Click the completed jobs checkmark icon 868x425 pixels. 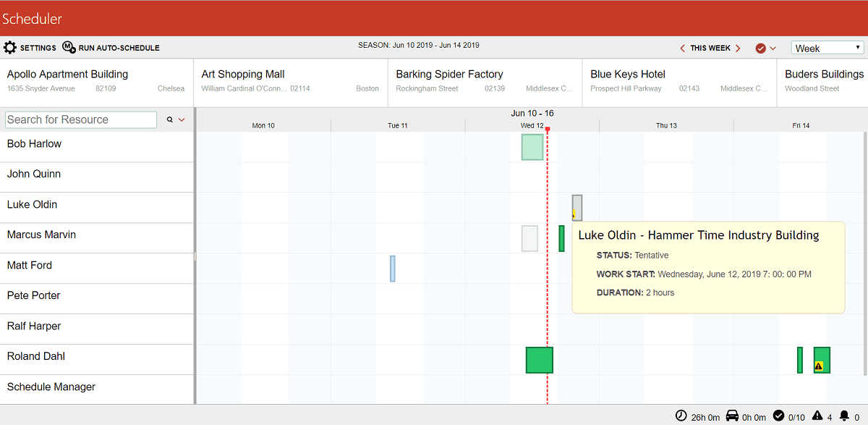pyautogui.click(x=778, y=416)
